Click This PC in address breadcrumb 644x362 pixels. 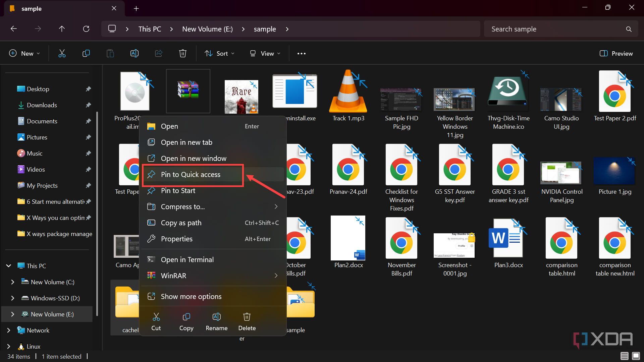click(x=150, y=29)
